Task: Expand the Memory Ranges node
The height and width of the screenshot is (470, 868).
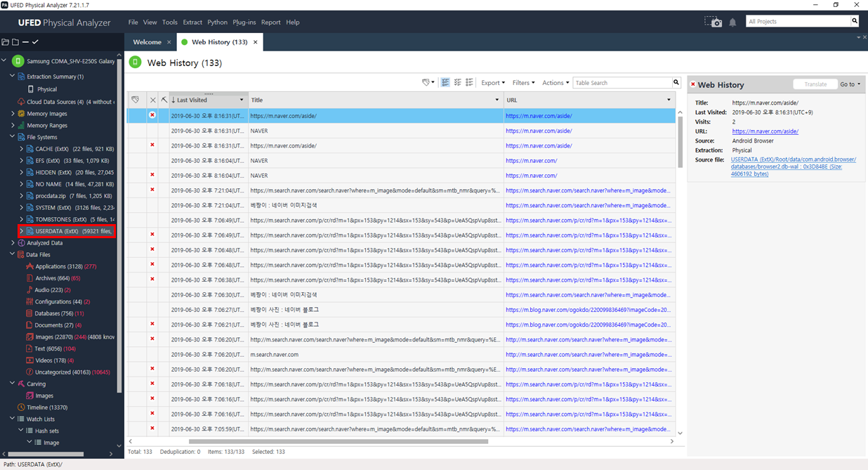Action: (12, 126)
